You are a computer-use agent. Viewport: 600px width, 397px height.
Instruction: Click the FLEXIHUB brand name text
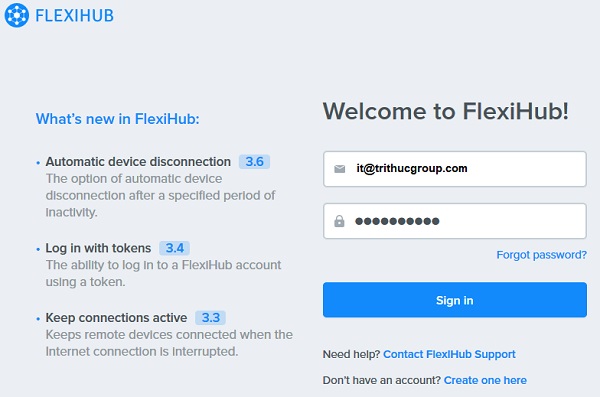point(75,16)
